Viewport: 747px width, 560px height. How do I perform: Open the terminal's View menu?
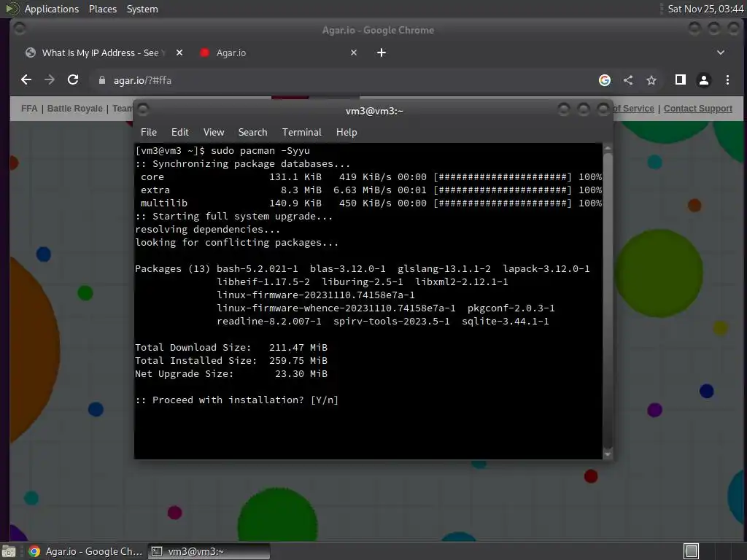click(x=214, y=133)
